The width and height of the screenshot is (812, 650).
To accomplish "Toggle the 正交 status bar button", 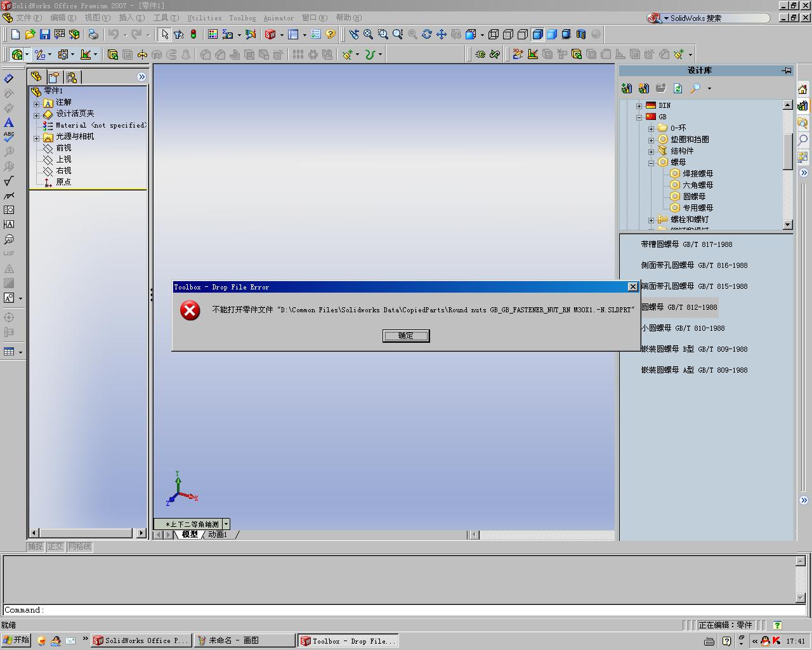I will click(x=56, y=547).
